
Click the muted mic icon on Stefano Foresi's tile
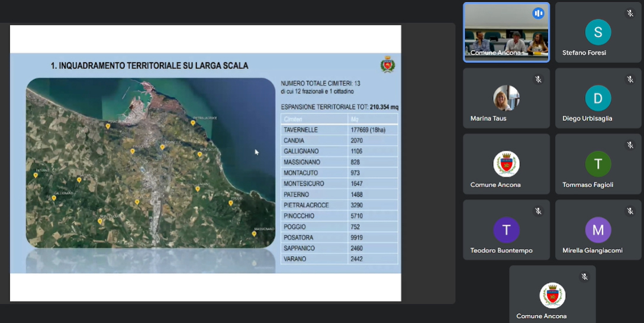[x=630, y=14]
